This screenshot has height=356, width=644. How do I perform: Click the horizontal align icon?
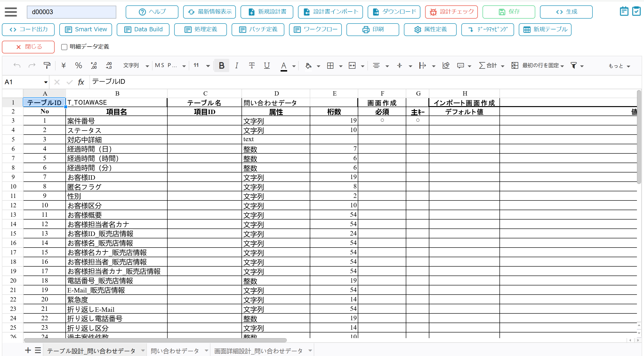[376, 65]
